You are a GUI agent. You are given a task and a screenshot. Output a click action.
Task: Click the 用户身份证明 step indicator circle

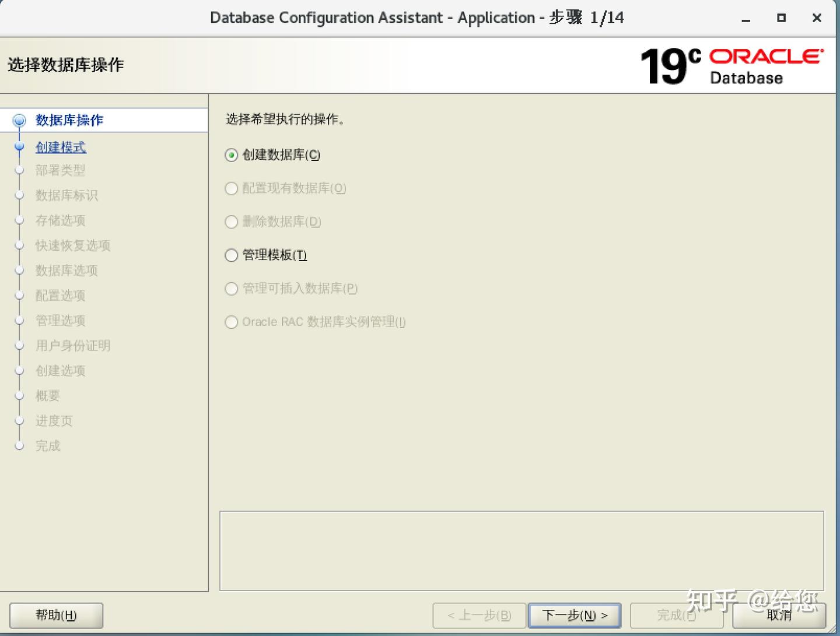pyautogui.click(x=19, y=346)
